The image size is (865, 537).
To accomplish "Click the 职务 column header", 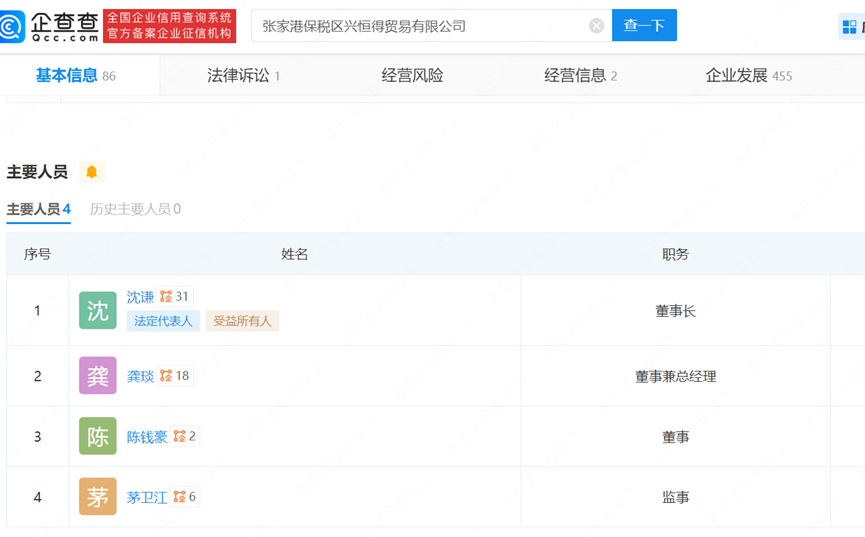I will pyautogui.click(x=675, y=254).
